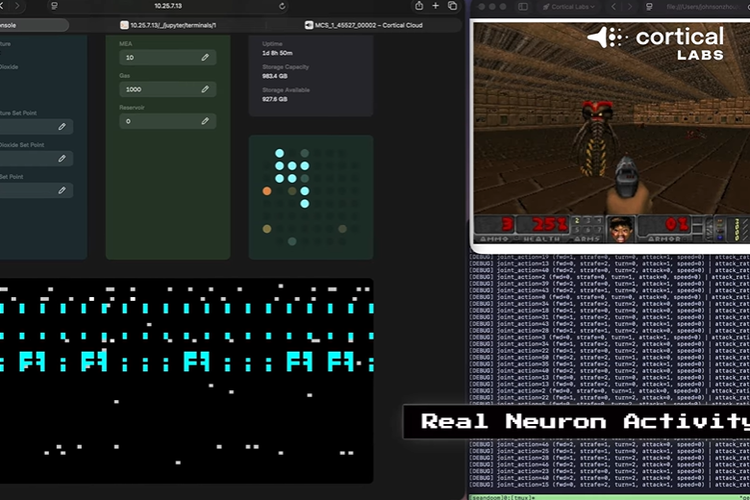Image resolution: width=750 pixels, height=500 pixels.
Task: Add a new tab with plus icon
Action: (x=437, y=6)
